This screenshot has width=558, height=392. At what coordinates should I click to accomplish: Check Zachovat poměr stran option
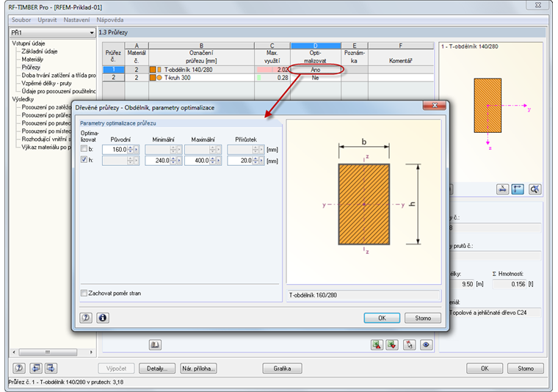click(x=84, y=293)
